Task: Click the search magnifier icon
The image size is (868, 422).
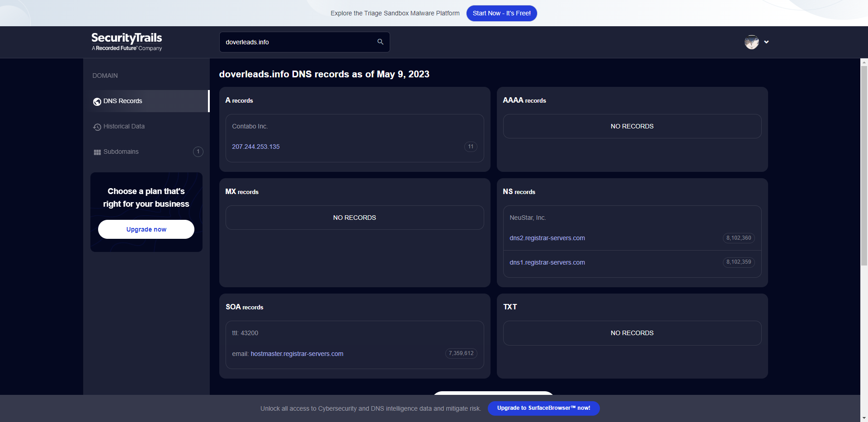Action: pos(380,42)
